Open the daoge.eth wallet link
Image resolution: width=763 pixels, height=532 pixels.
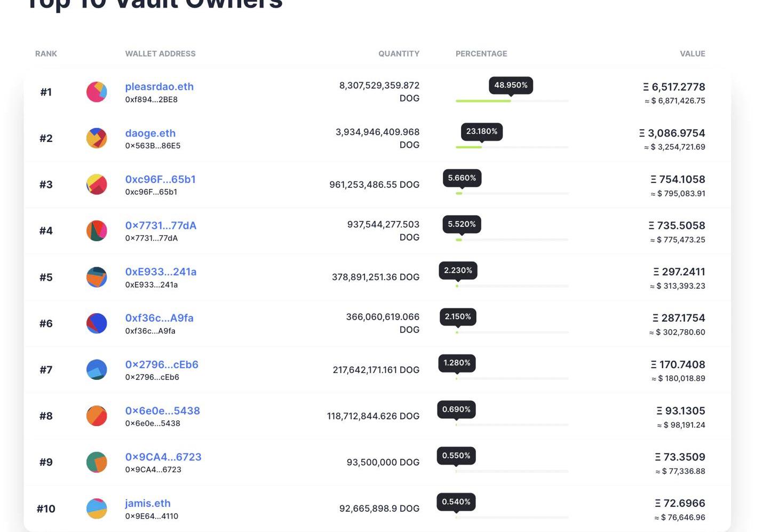pyautogui.click(x=150, y=133)
